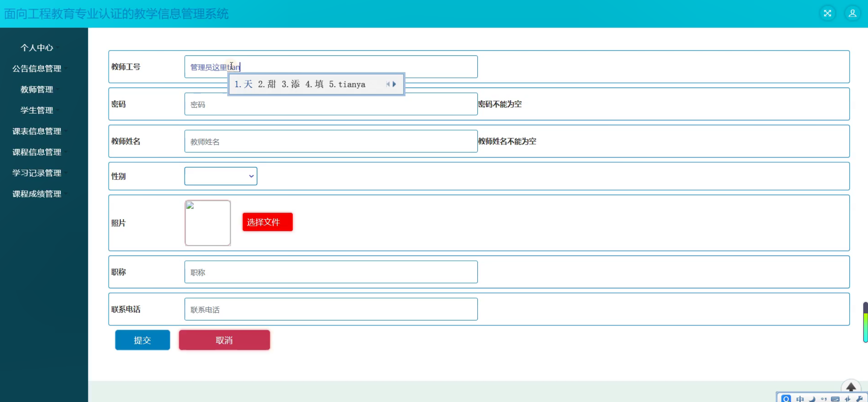This screenshot has width=868, height=402.
Task: Open the input method wrench settings icon
Action: point(859,399)
